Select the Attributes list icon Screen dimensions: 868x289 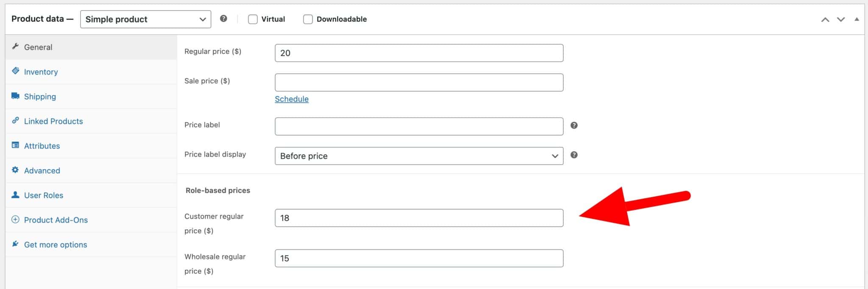(x=15, y=145)
